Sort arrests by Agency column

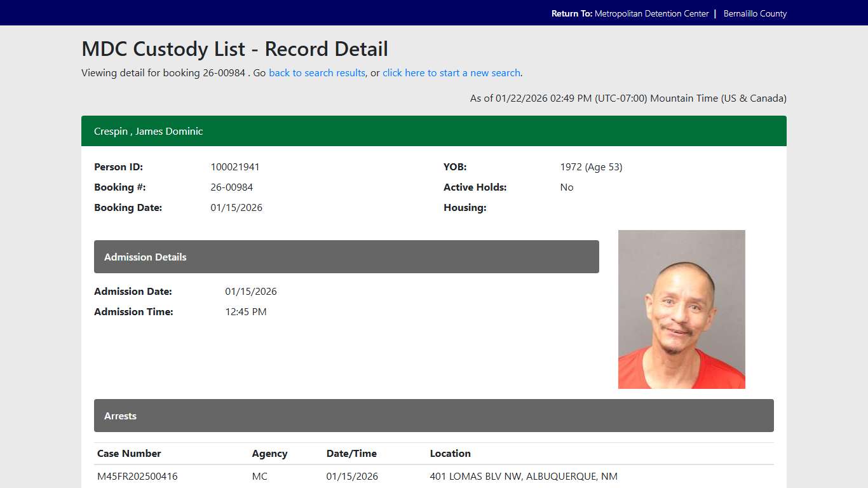point(269,453)
